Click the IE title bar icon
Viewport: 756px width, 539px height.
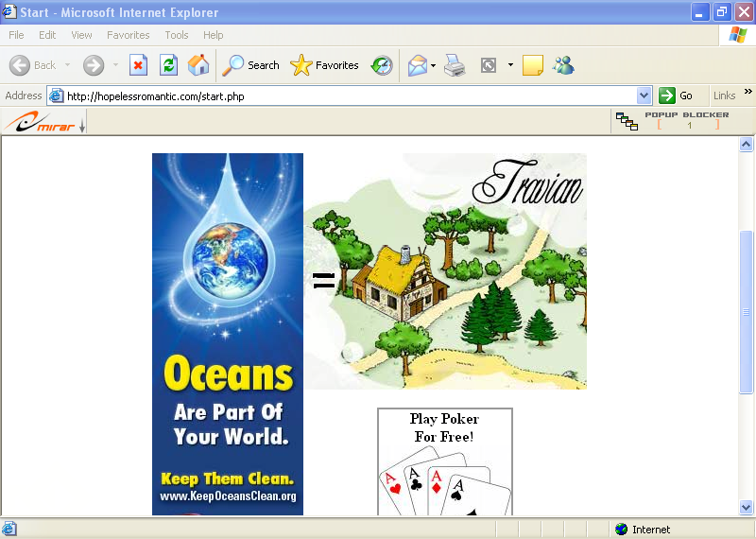[9, 11]
